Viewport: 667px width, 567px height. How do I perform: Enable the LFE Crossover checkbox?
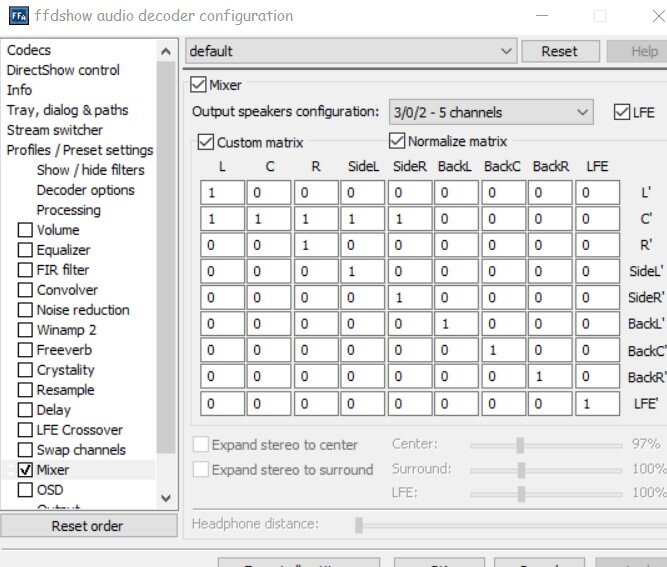tap(25, 430)
